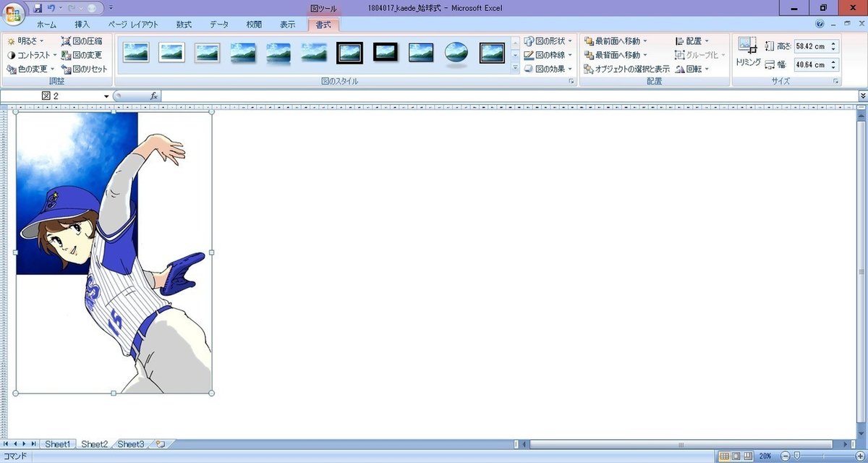Save the workbook from quick access toolbar
The width and height of the screenshot is (868, 463).
tap(38, 8)
